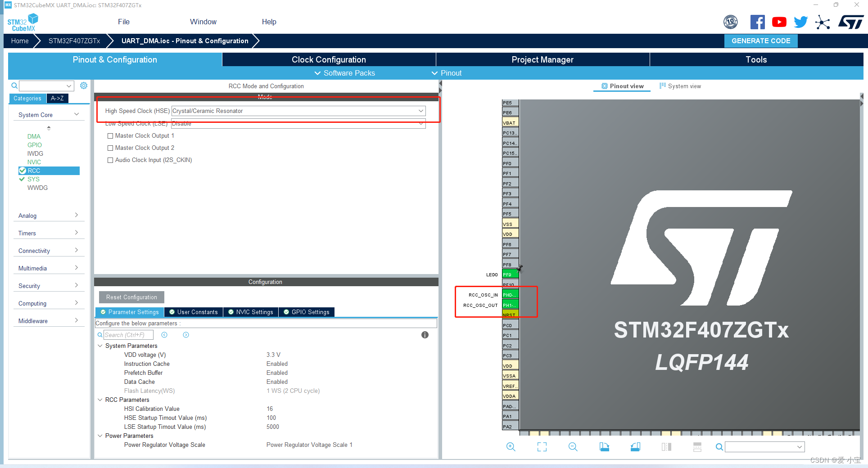Enable Master Clock Output 1
868x468 pixels.
pyautogui.click(x=110, y=135)
